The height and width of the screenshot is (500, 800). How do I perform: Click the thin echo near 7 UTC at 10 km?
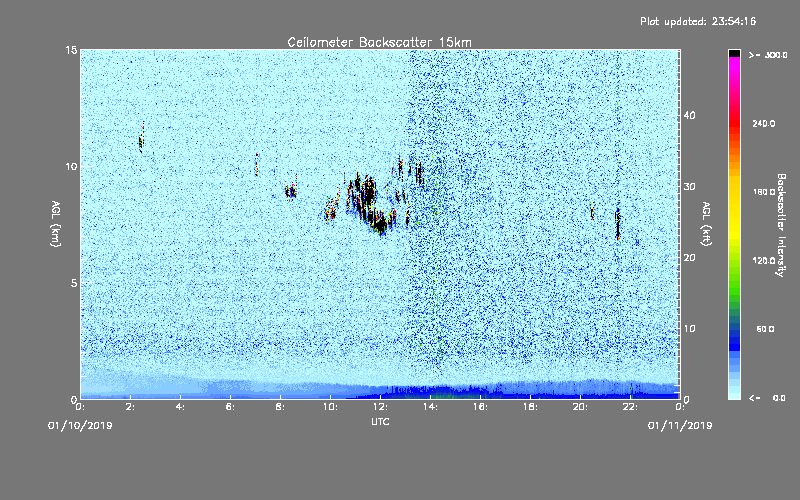pos(257,164)
